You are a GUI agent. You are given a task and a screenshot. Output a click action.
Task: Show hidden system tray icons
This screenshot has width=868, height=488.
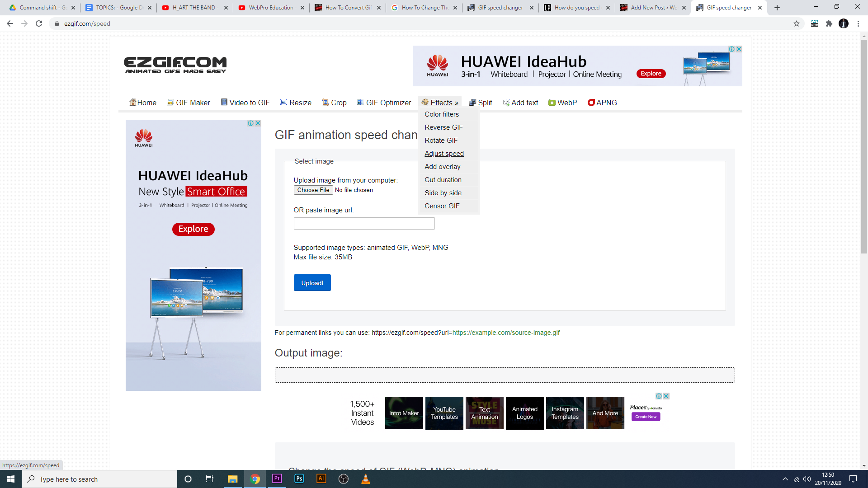click(785, 479)
